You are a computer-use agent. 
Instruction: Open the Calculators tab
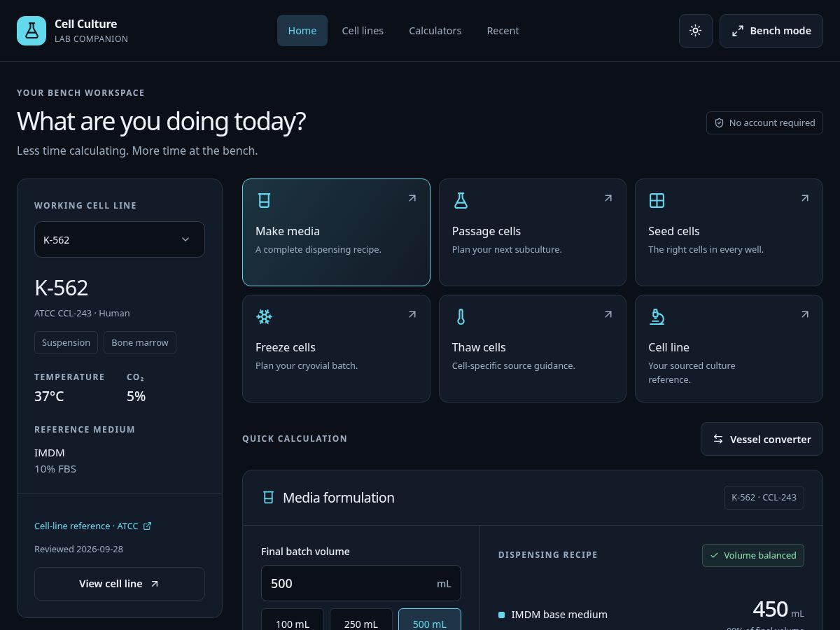click(435, 31)
